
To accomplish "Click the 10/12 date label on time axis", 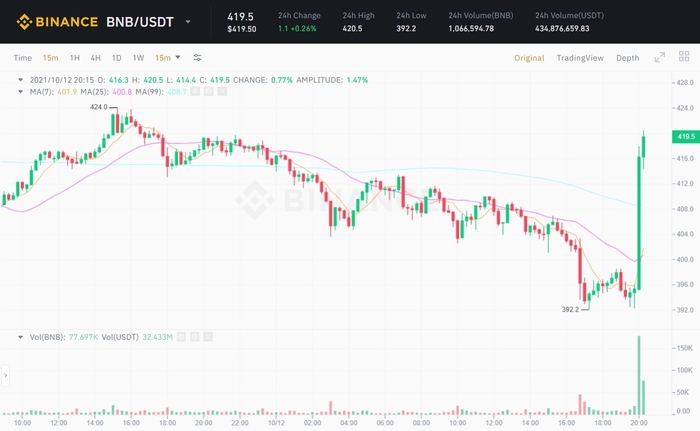I will point(276,423).
